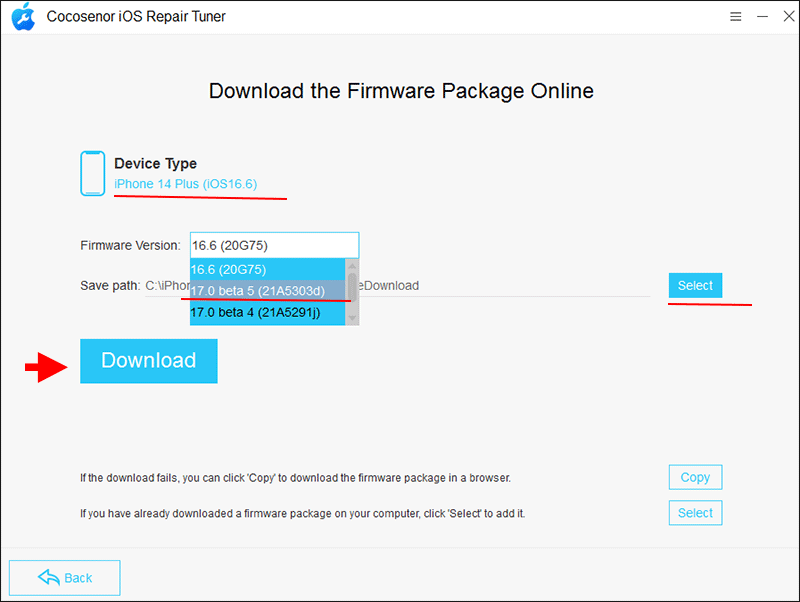This screenshot has height=602, width=800.
Task: Click the 'Save path:' label
Action: coord(110,285)
